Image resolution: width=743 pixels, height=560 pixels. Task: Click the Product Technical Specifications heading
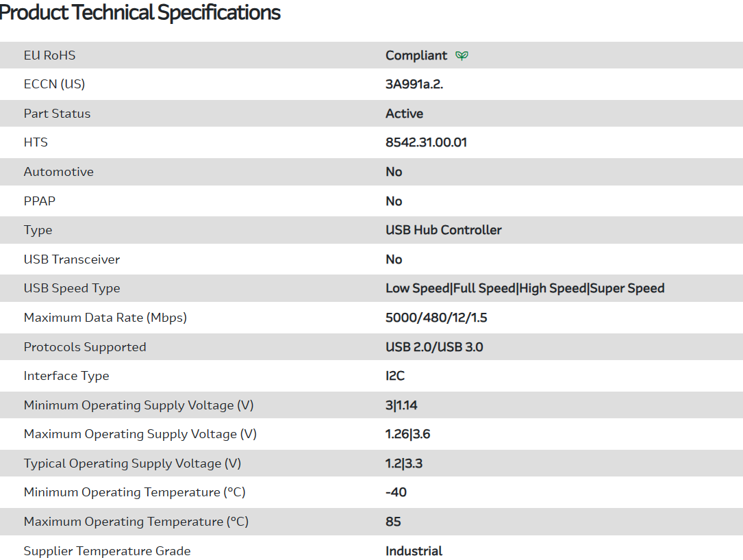140,12
